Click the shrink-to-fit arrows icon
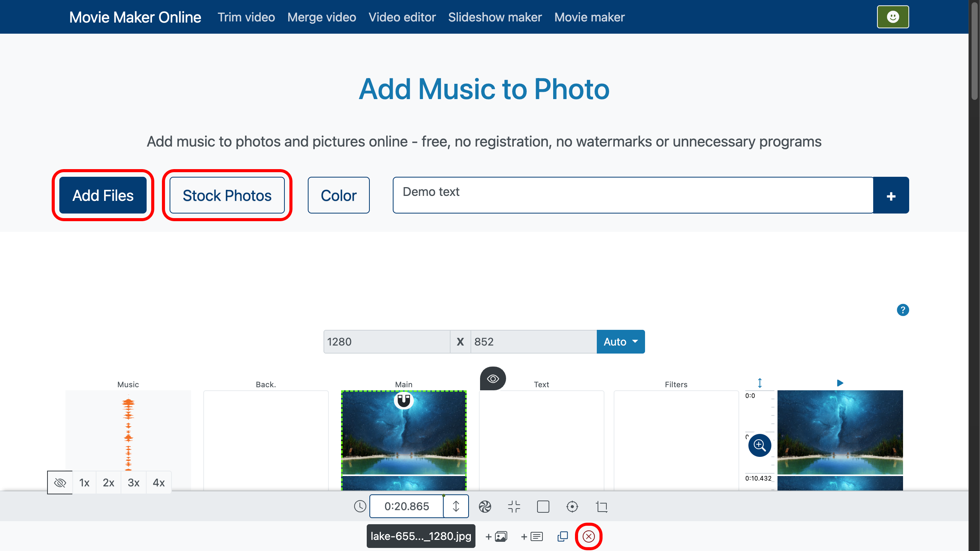 pos(514,507)
